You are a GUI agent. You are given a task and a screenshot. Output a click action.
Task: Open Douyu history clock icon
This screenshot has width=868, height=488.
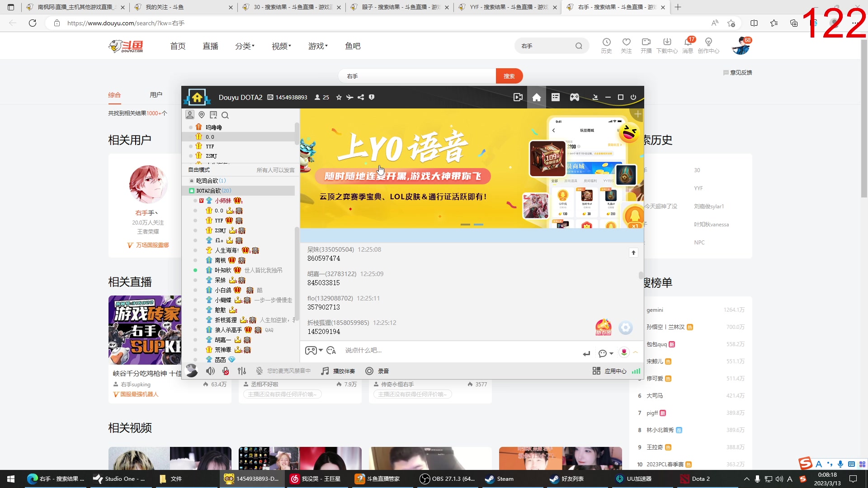point(606,45)
